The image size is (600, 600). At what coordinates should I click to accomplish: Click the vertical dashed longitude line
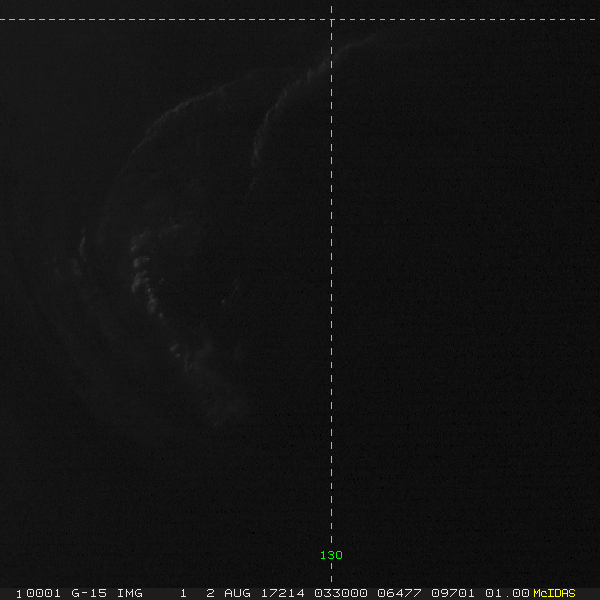point(331,300)
